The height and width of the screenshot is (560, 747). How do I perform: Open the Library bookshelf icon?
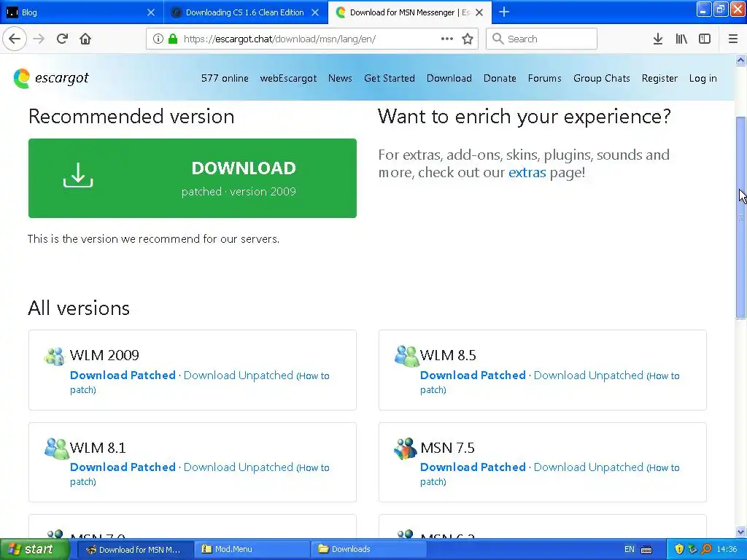[x=681, y=39]
